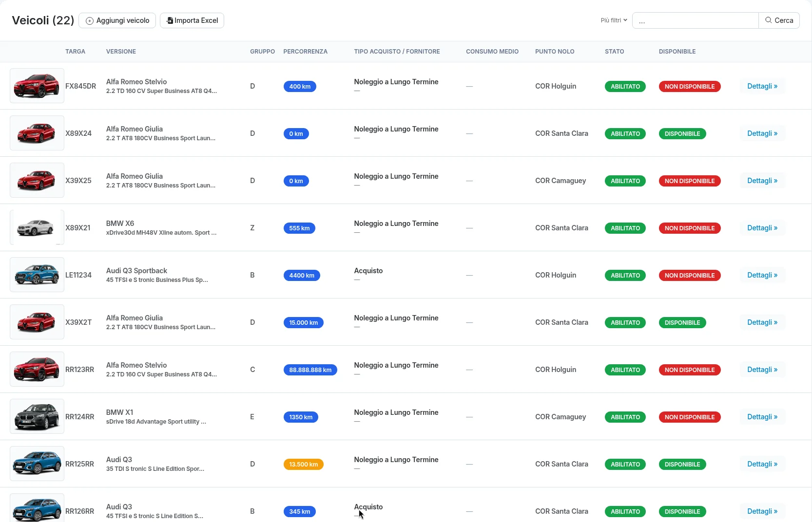Click the BMW X1 car thumbnail
This screenshot has height=522, width=812.
pyautogui.click(x=37, y=416)
